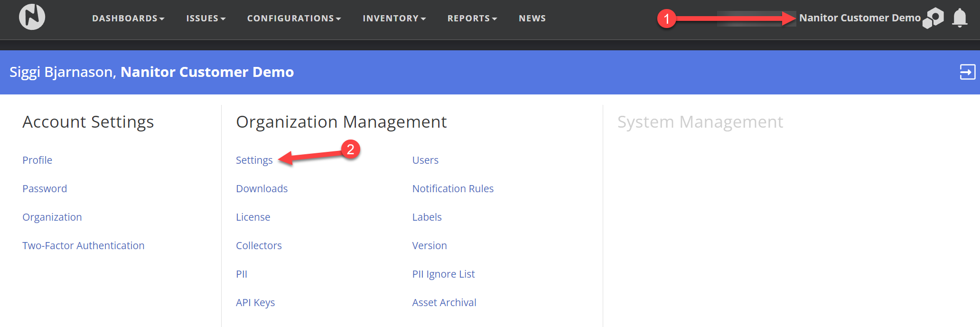Click the organization hexagon icon
Screen dimensions: 980x327
tap(933, 18)
